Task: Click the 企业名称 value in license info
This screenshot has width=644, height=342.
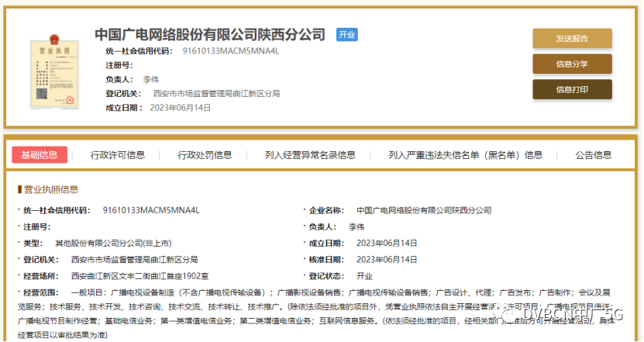Action: [x=424, y=210]
